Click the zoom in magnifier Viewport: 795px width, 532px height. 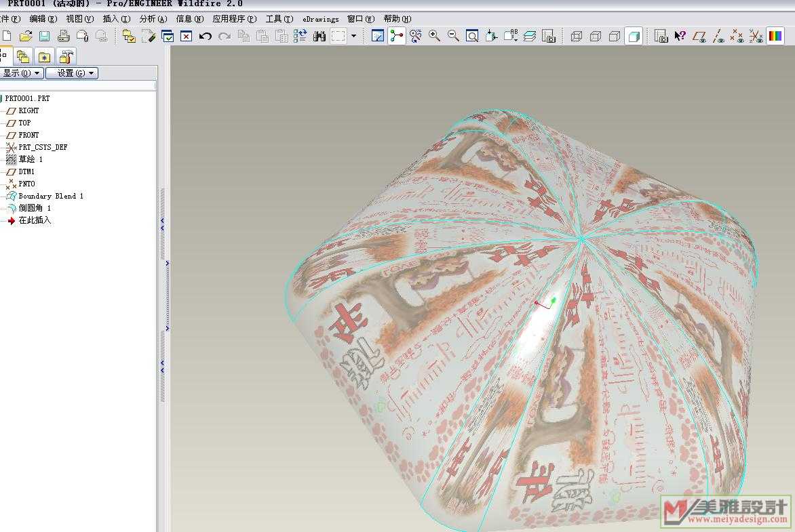pyautogui.click(x=435, y=36)
